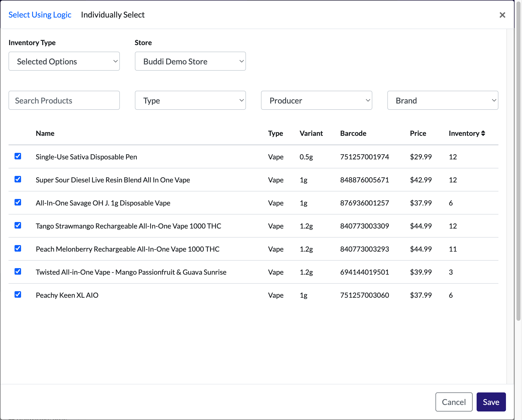Click barcode 694144019501
The width and height of the screenshot is (522, 420).
click(x=365, y=272)
